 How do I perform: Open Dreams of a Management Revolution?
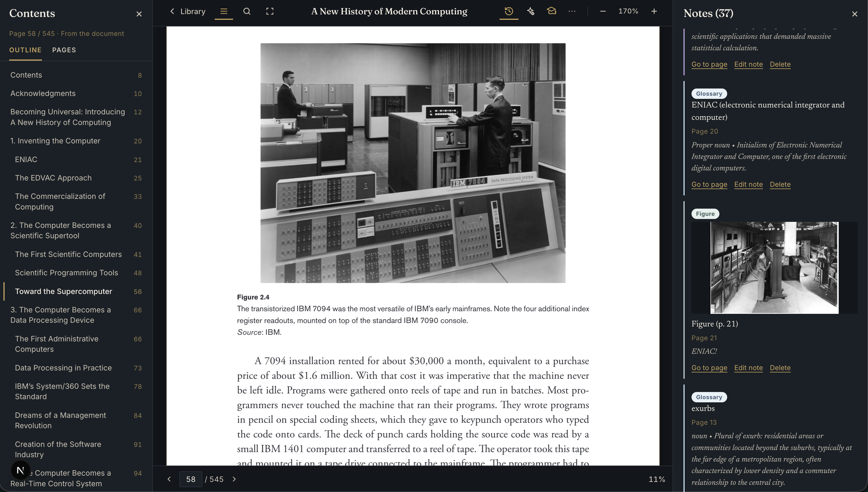(76, 420)
